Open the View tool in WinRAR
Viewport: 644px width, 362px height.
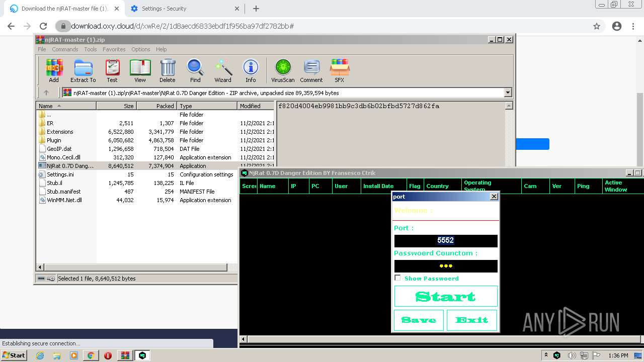tap(140, 70)
